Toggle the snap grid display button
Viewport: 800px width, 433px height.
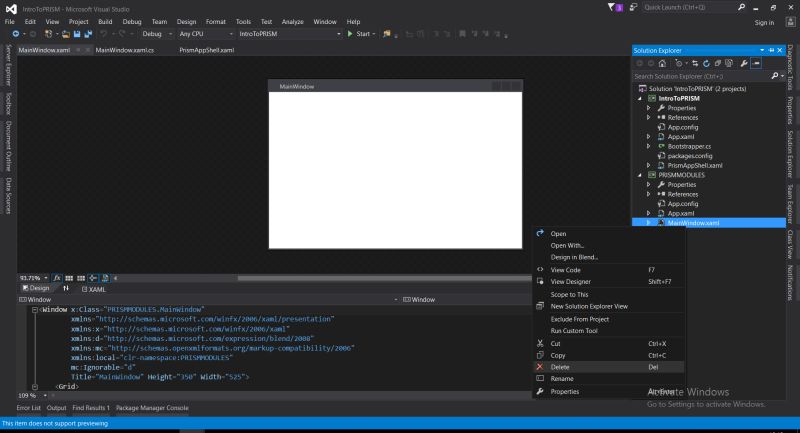click(x=69, y=277)
